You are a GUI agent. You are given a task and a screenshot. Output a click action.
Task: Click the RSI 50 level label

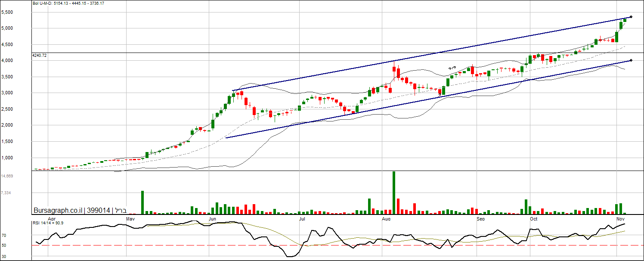(4, 245)
